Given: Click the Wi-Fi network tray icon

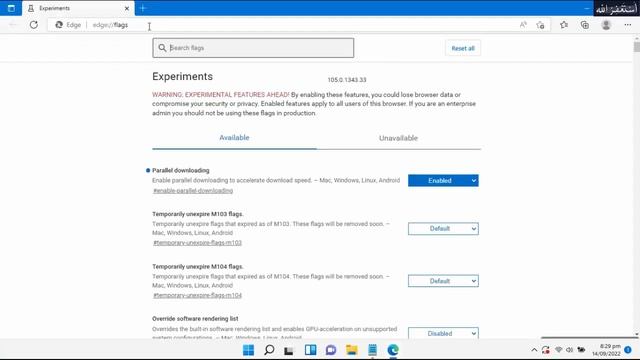Looking at the screenshot, I should [559, 350].
